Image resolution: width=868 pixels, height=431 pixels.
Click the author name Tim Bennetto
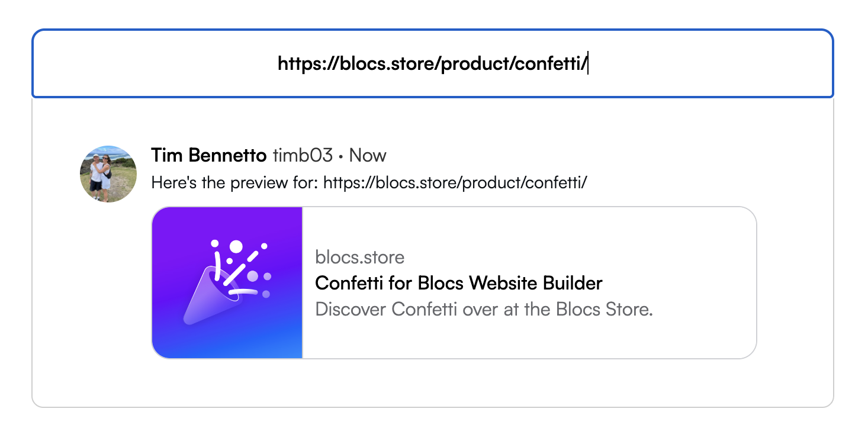pos(209,156)
